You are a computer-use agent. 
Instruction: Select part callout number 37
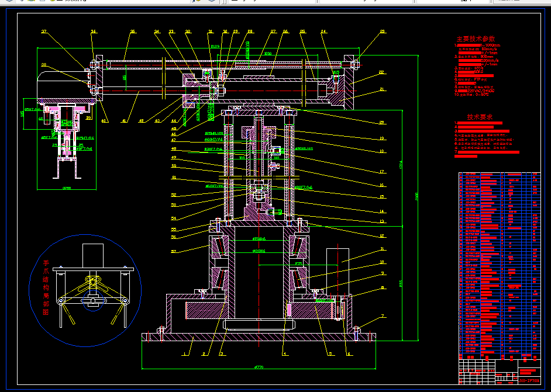click(x=44, y=32)
